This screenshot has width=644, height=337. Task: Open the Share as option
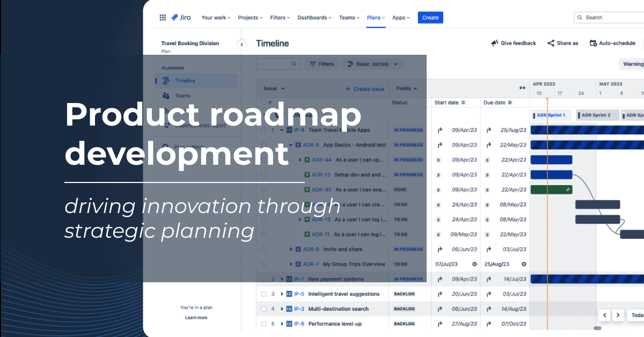coord(562,43)
